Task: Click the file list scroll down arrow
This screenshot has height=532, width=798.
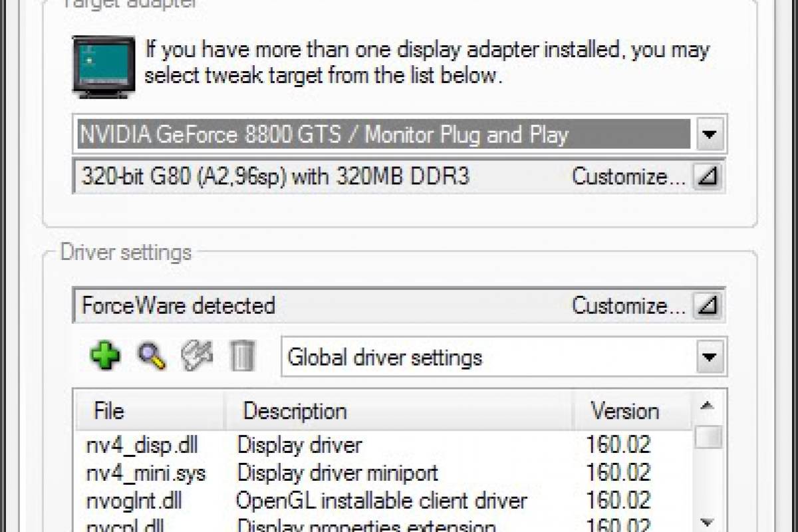Action: tap(708, 523)
